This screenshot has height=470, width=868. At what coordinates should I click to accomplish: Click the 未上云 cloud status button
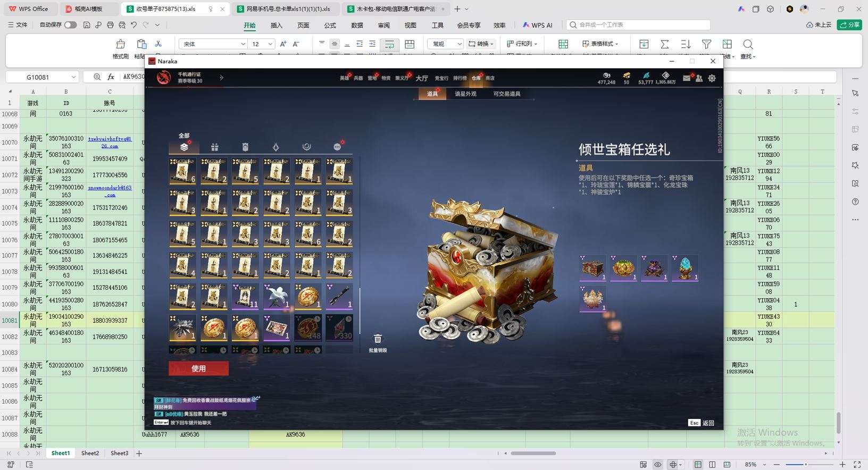pos(819,25)
